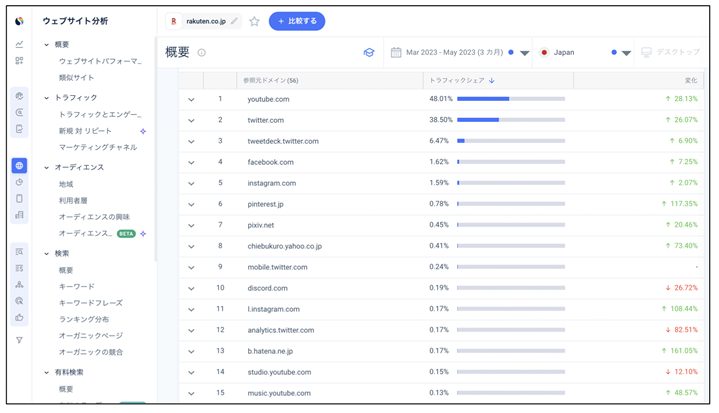Click the sparkle icon next to 新規 対 リピート
Viewport: 719px width, 413px height.
pyautogui.click(x=143, y=131)
